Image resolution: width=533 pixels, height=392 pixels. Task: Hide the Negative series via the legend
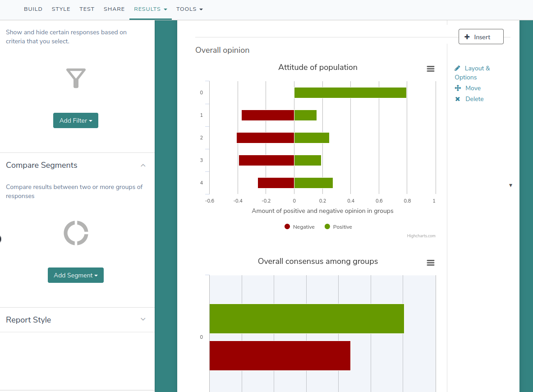(299, 226)
